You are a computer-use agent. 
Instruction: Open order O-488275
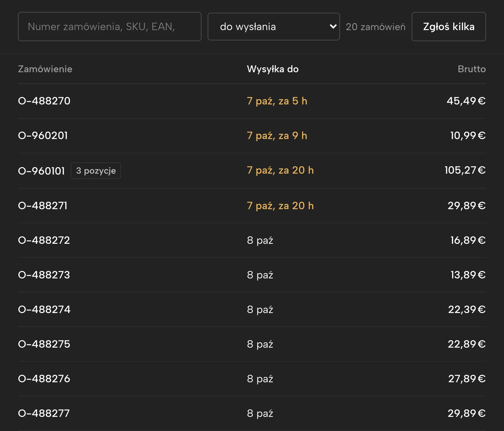(44, 344)
